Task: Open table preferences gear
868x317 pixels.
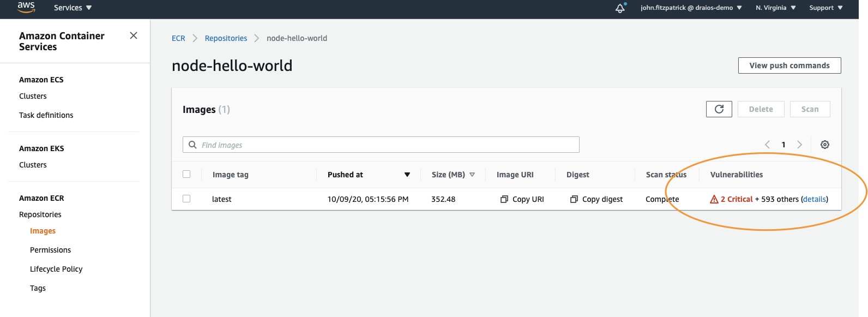Action: coord(825,145)
